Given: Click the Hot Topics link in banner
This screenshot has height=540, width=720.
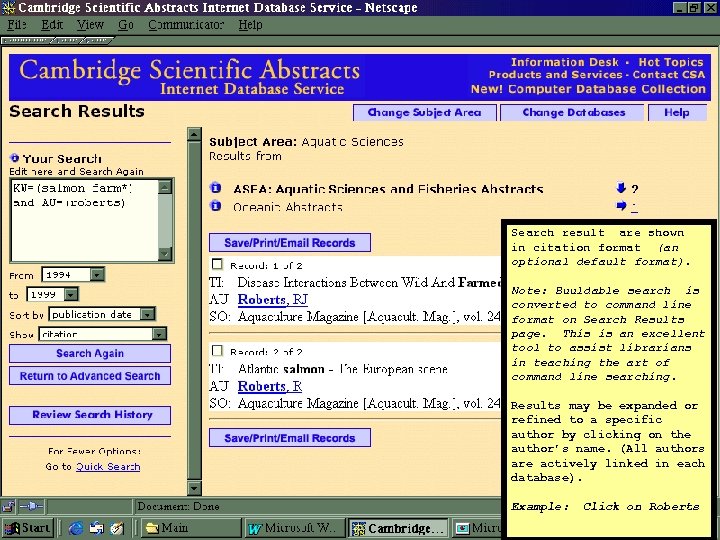Looking at the screenshot, I should pyautogui.click(x=671, y=62).
